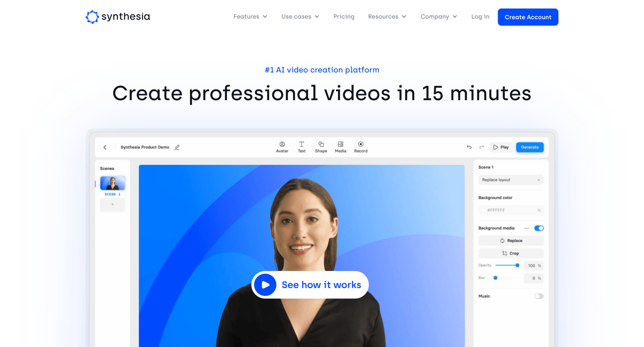This screenshot has width=644, height=347.
Task: Click the redo arrow icon
Action: coord(482,147)
